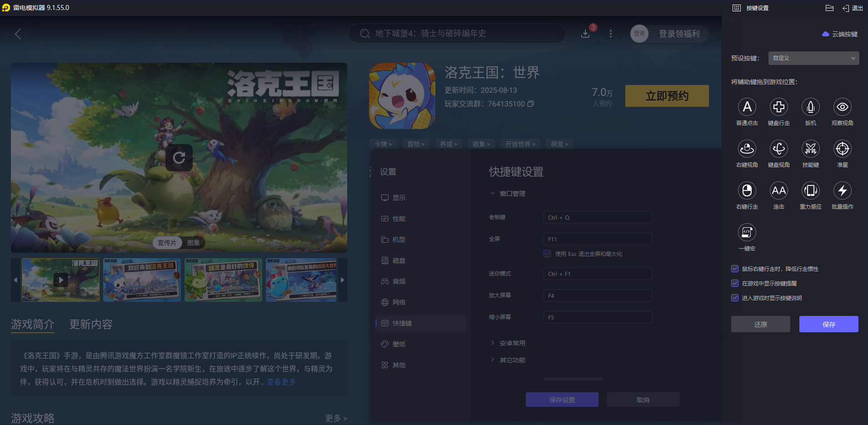Screen dimensions: 868x425
Task: Open the 网络 settings category
Action: [421, 302]
